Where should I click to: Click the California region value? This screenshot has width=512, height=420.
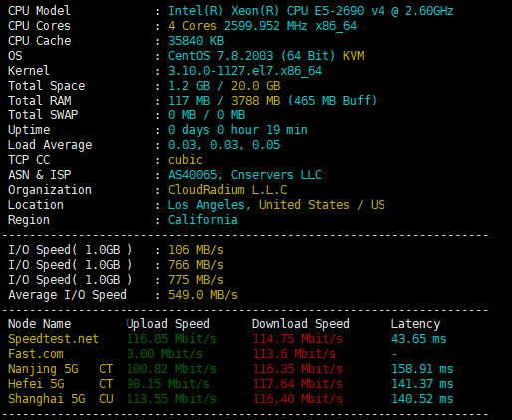(x=203, y=220)
